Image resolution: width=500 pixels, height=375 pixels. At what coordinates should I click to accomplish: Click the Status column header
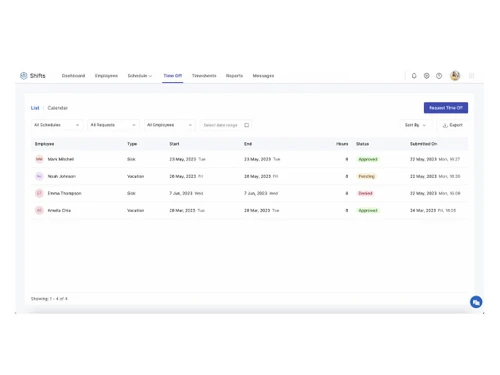(x=362, y=144)
